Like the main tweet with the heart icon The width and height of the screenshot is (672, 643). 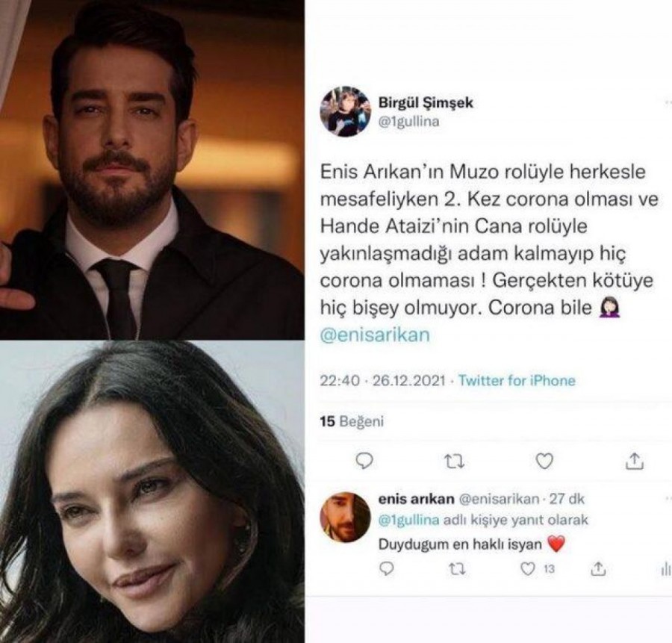point(545,462)
